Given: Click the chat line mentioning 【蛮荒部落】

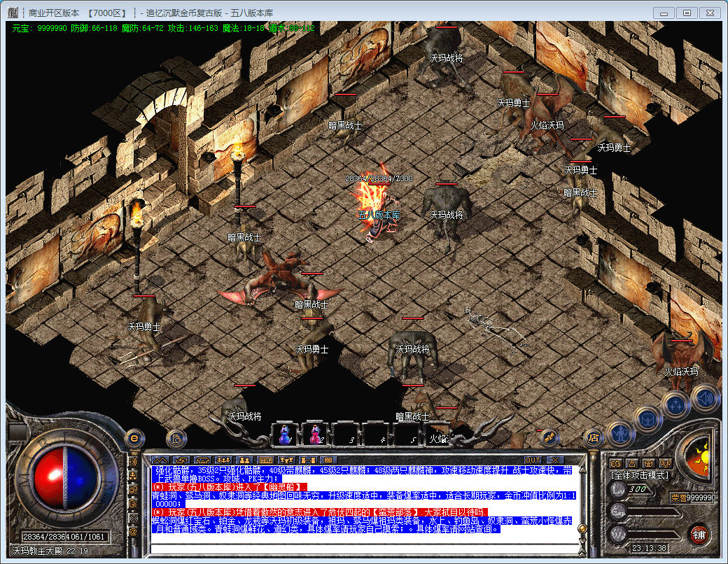Looking at the screenshot, I should point(320,512).
